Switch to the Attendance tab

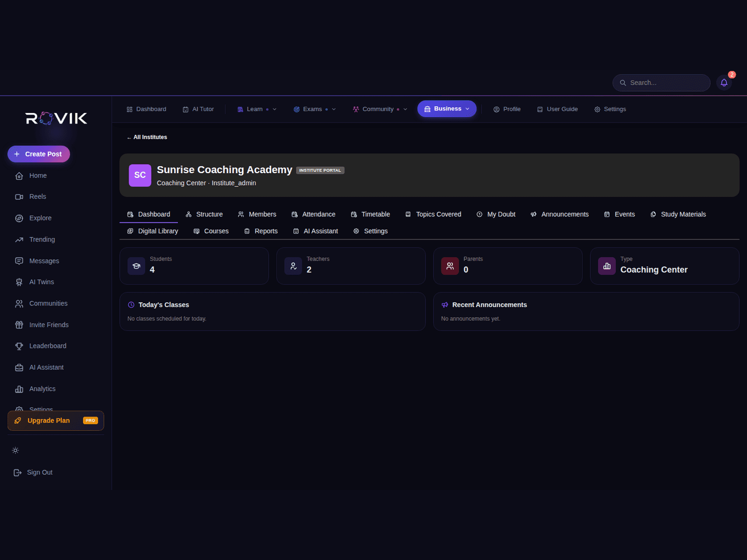[313, 214]
